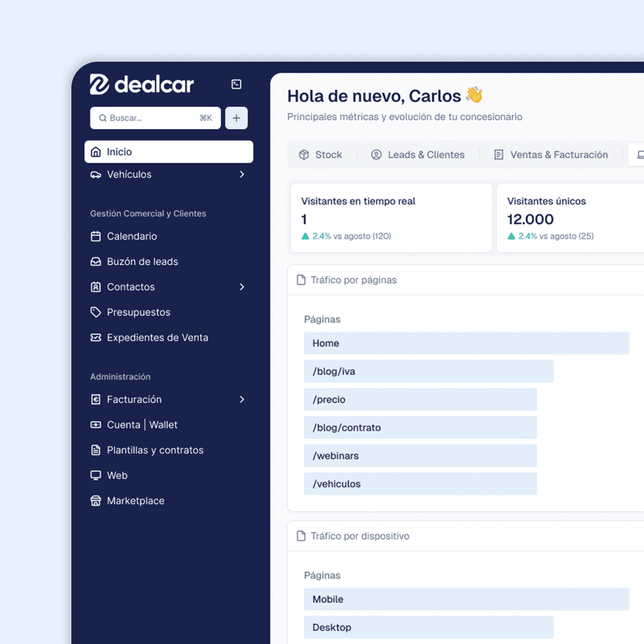Click the Cuenta Wallet banknote icon

point(96,425)
